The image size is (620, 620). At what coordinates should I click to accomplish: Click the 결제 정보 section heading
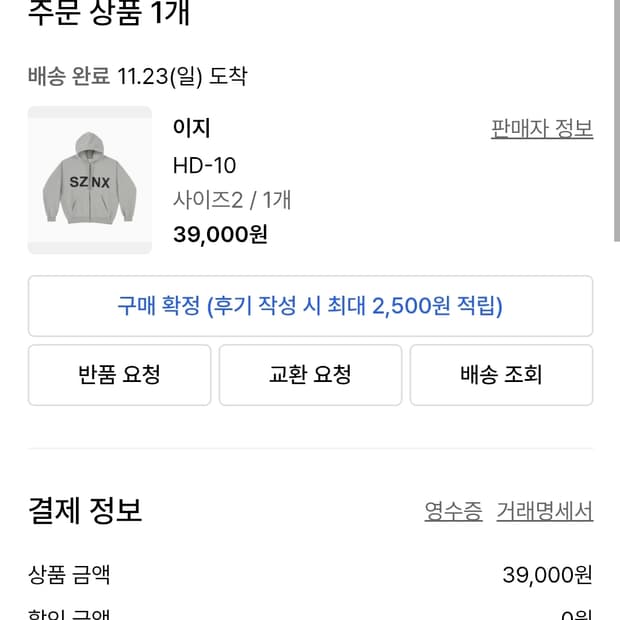coord(85,510)
